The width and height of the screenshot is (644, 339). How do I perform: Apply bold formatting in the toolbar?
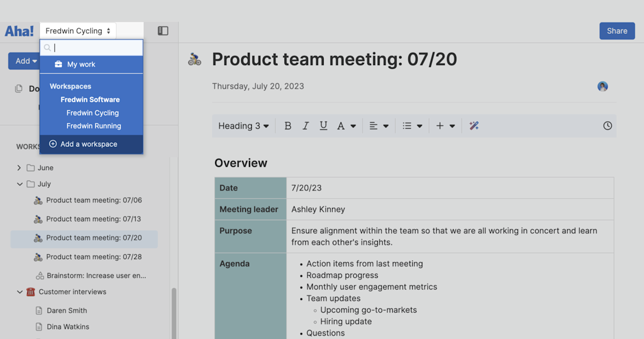tap(288, 126)
